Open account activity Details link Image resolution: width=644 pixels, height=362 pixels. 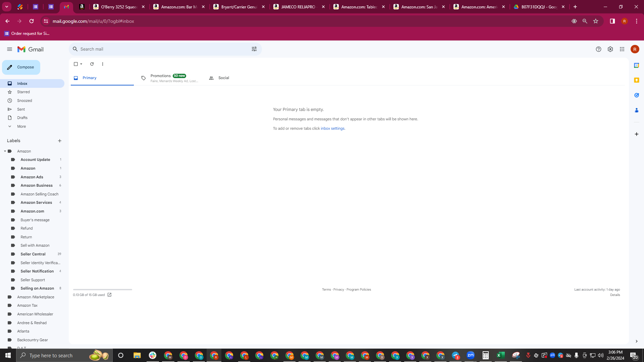coord(615,295)
